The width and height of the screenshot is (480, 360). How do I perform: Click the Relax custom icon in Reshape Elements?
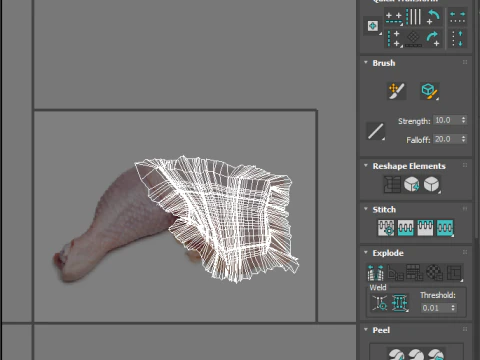(431, 184)
